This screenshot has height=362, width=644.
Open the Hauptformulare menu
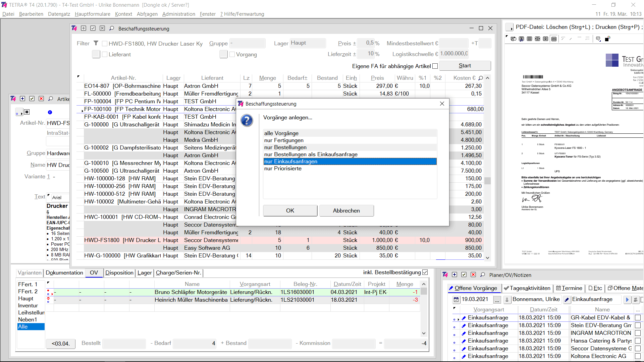click(x=93, y=14)
